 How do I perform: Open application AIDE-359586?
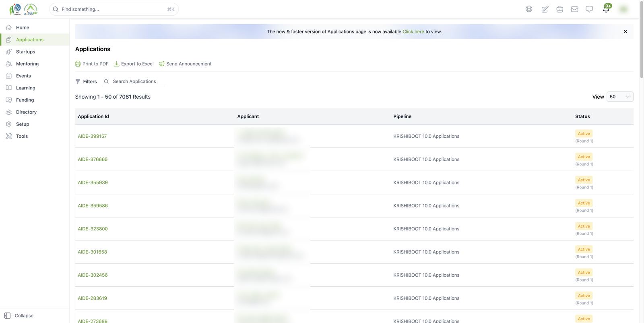click(93, 206)
